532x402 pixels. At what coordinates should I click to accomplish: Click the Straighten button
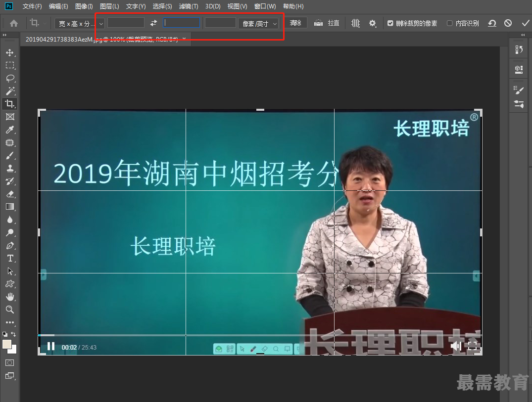[327, 23]
